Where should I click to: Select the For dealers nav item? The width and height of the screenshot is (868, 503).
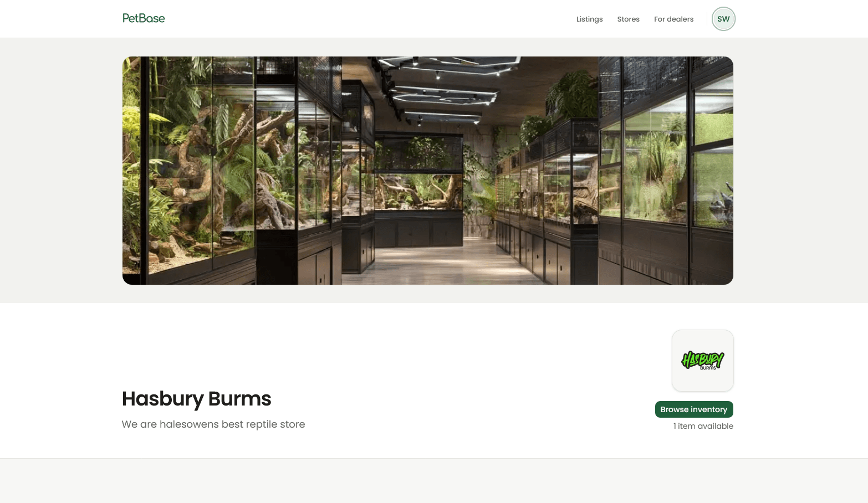point(673,19)
